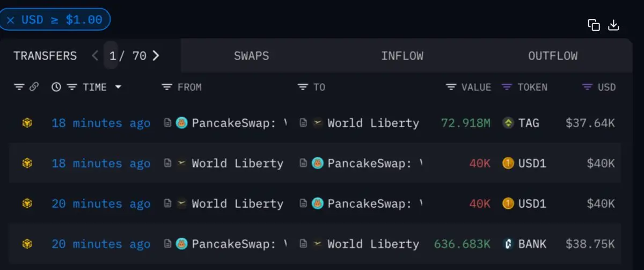Viewport: 644px width, 270px height.
Task: Open the TOKEN column filter
Action: pos(507,87)
